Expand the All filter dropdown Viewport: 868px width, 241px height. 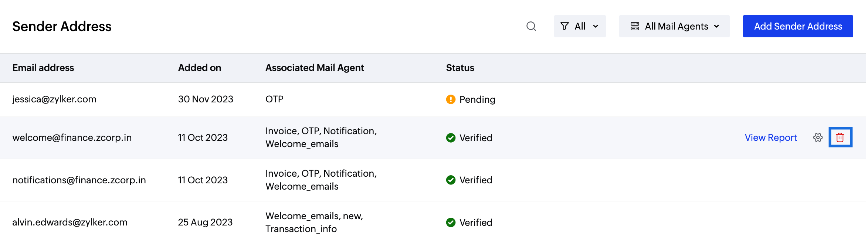coord(580,26)
